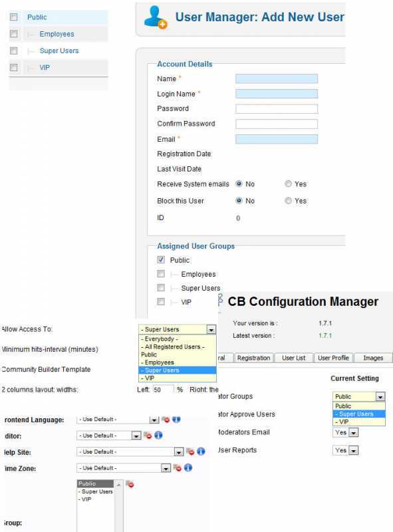Tick the Public checkbox in group list
This screenshot has height=532, width=393.
tap(13, 17)
